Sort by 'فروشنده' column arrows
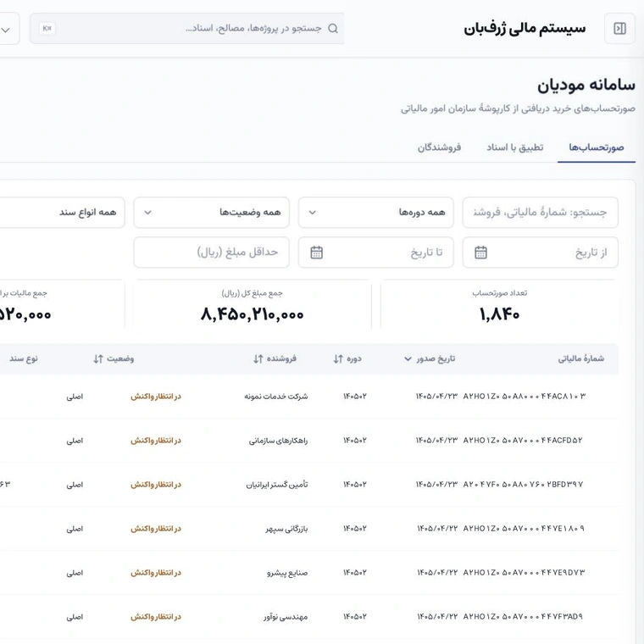 pos(258,358)
